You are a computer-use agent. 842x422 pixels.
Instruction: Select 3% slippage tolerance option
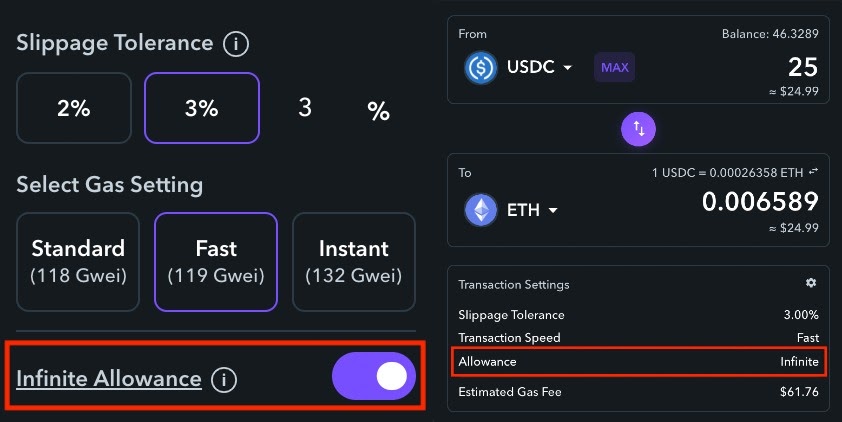pyautogui.click(x=202, y=108)
